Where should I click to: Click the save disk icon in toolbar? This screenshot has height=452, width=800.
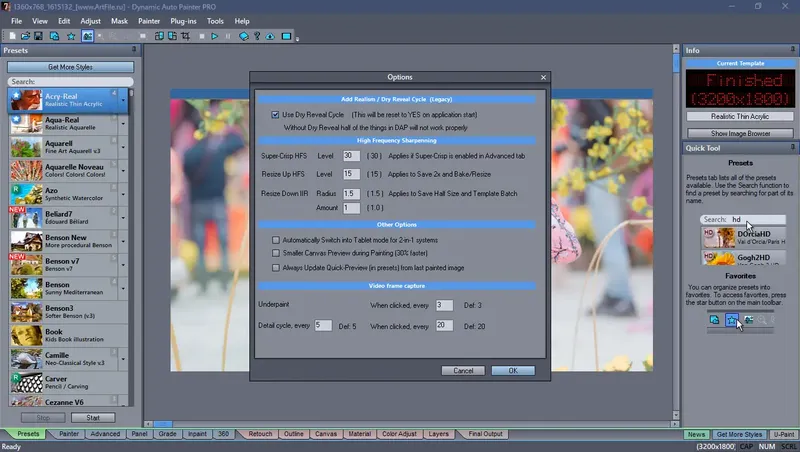(38, 36)
